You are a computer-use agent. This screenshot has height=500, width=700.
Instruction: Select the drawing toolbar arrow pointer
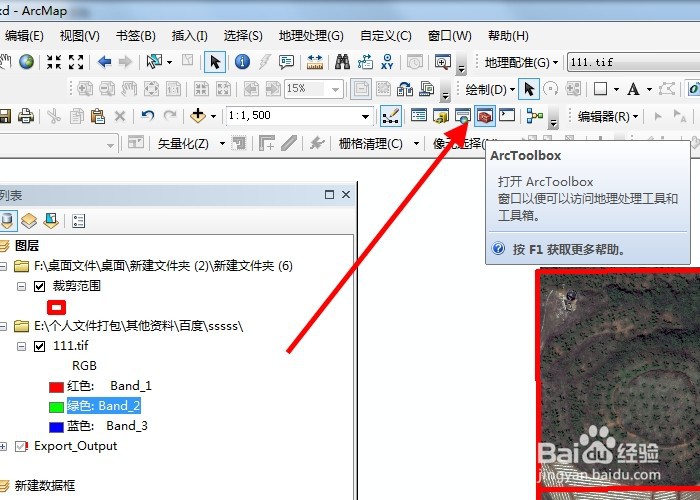tap(529, 89)
